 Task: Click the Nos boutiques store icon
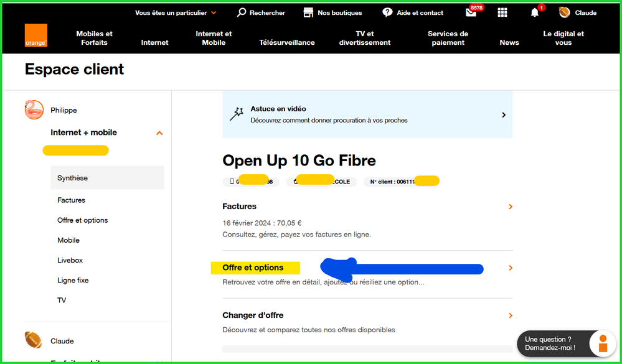308,12
